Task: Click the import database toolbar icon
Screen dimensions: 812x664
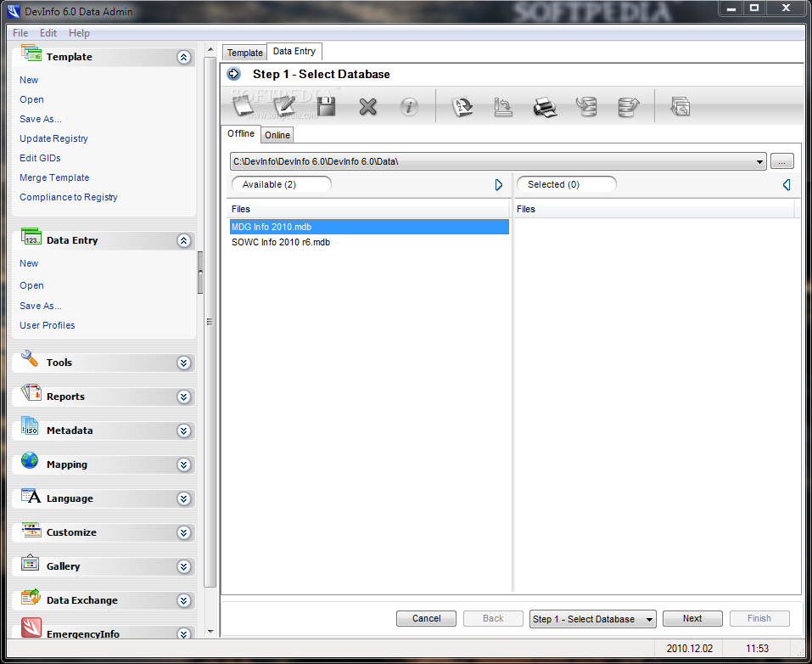Action: [587, 107]
